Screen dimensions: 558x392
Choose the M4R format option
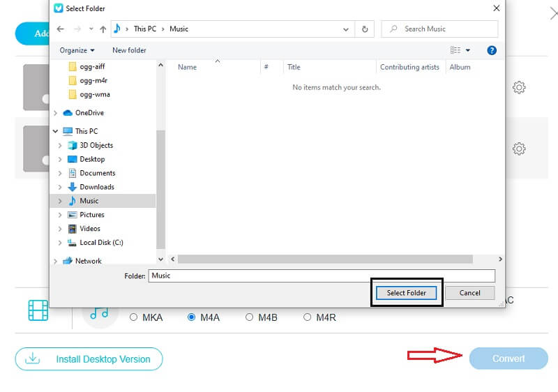[307, 317]
